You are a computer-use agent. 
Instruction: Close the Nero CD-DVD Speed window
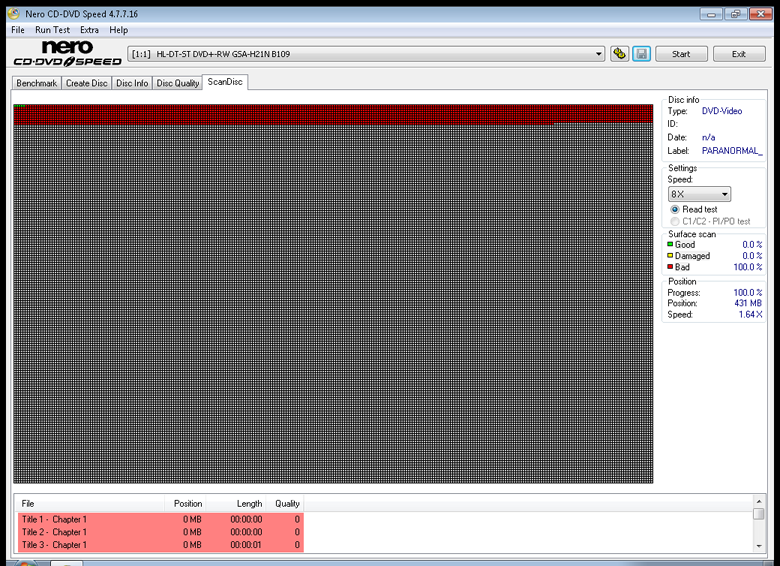point(761,14)
